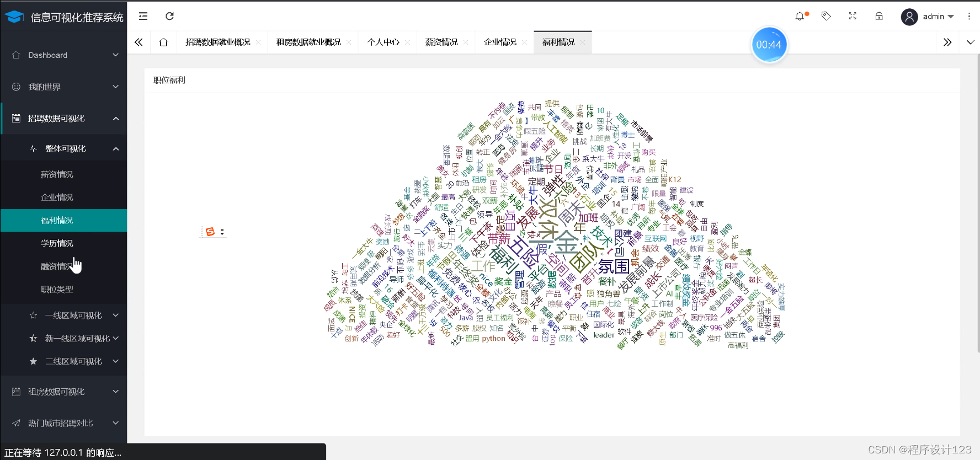Click the tag icon in header

826,17
